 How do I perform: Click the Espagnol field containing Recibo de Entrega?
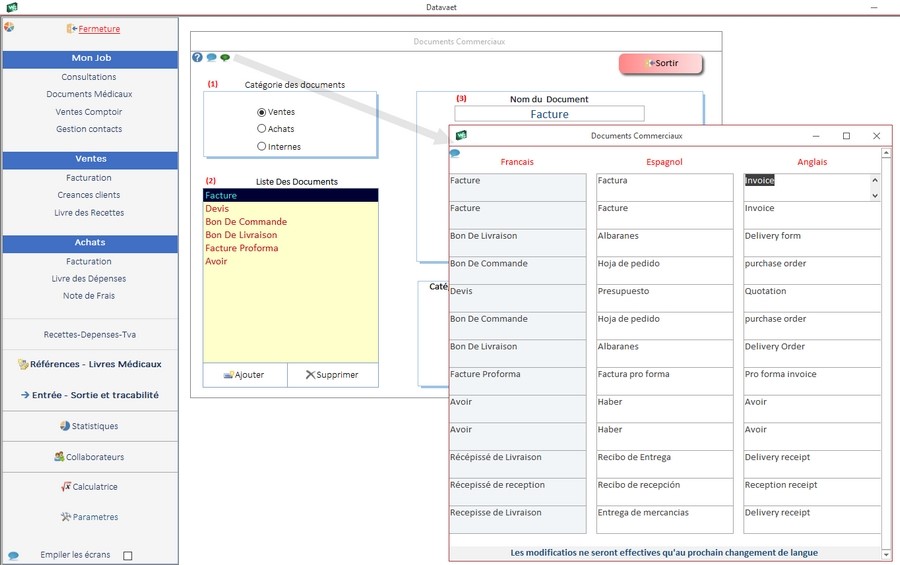665,465
